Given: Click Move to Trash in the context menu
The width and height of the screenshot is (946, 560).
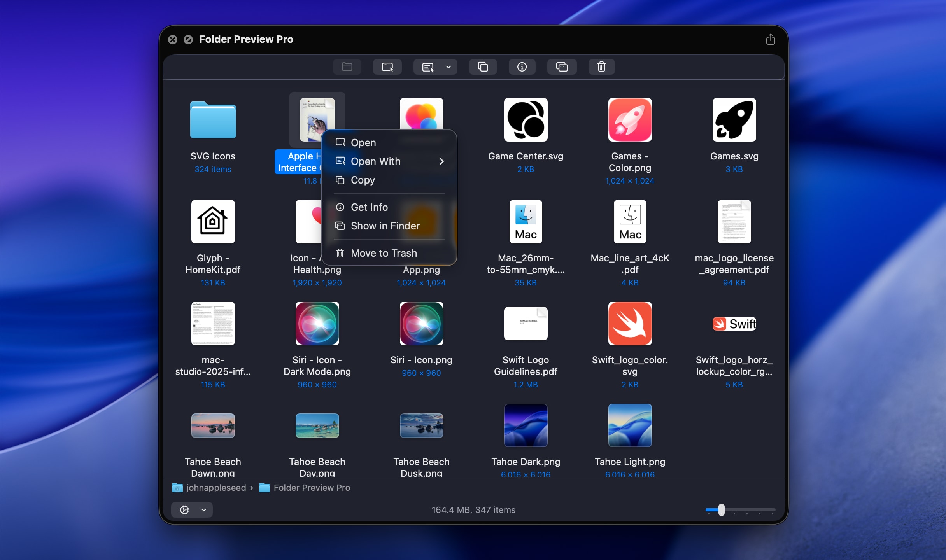Looking at the screenshot, I should pyautogui.click(x=383, y=253).
